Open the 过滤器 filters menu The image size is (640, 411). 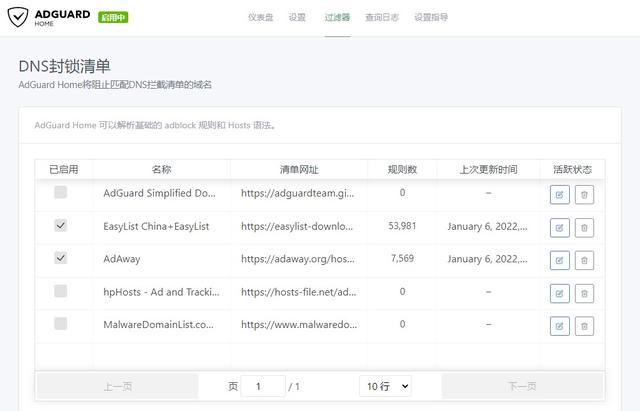pyautogui.click(x=337, y=17)
